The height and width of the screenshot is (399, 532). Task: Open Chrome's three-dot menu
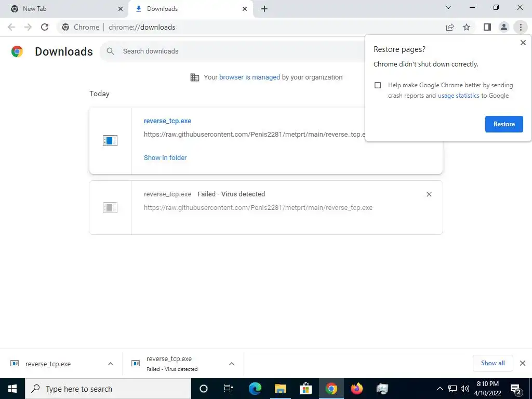pyautogui.click(x=521, y=27)
